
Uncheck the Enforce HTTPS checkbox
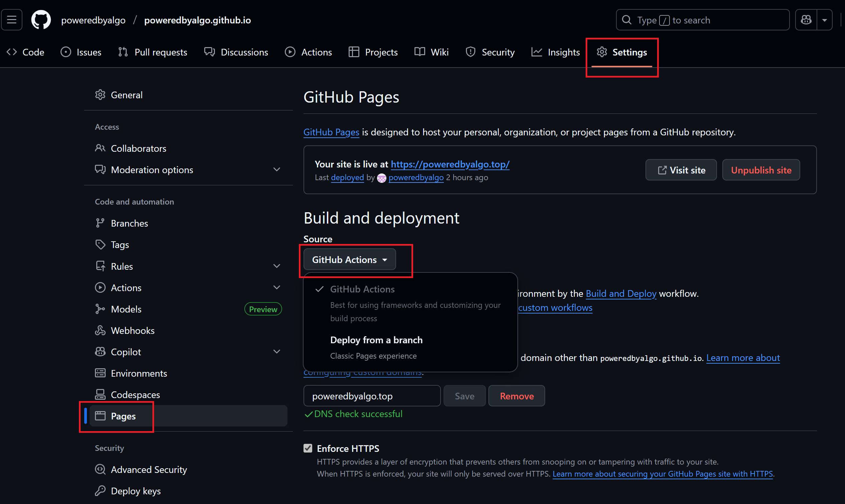308,448
